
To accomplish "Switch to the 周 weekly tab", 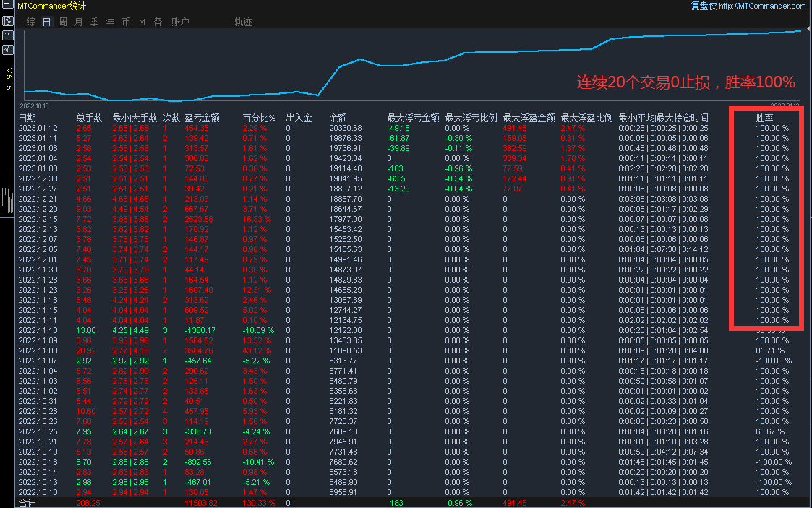I will [x=63, y=22].
